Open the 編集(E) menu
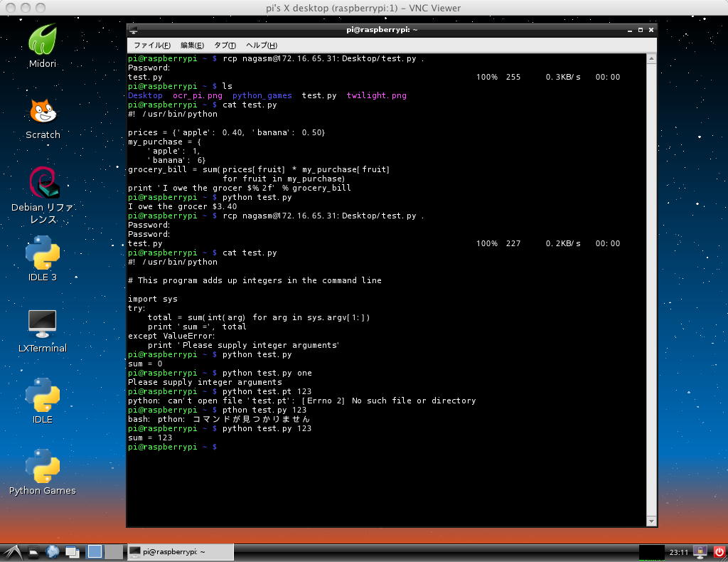 tap(192, 45)
